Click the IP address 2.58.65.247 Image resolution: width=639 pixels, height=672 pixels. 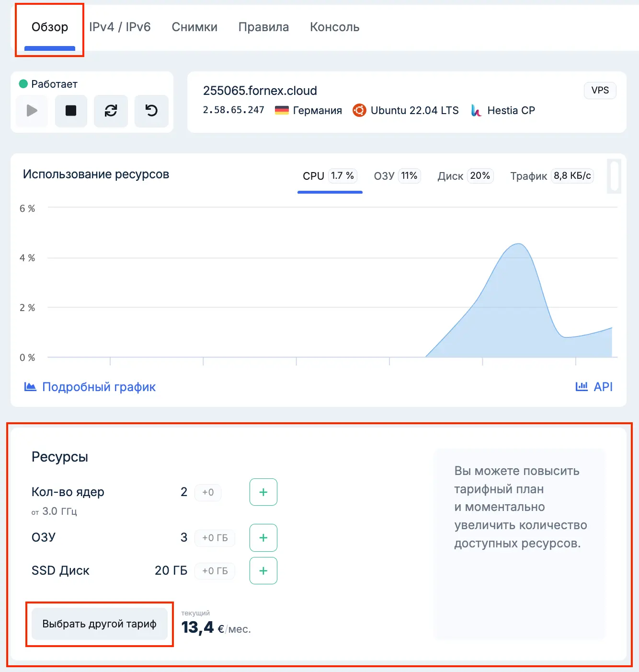click(x=234, y=110)
